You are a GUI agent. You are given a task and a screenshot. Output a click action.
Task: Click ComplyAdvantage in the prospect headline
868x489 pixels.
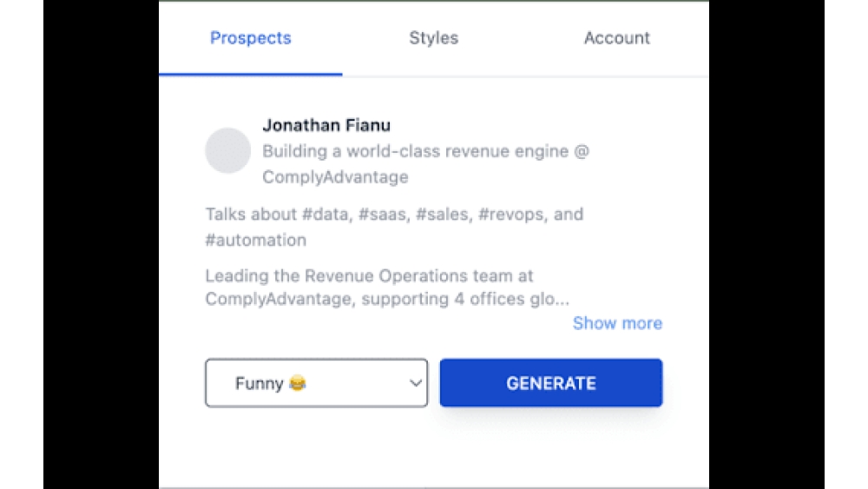335,177
